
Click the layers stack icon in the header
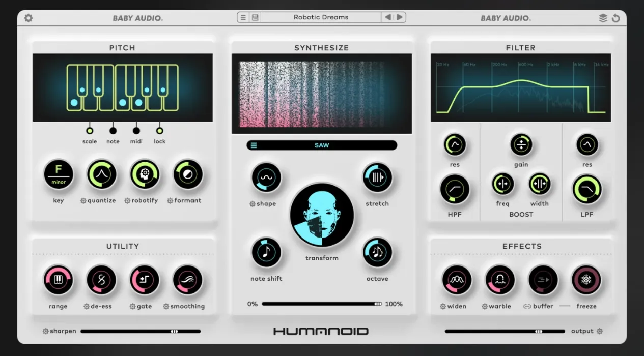click(603, 18)
